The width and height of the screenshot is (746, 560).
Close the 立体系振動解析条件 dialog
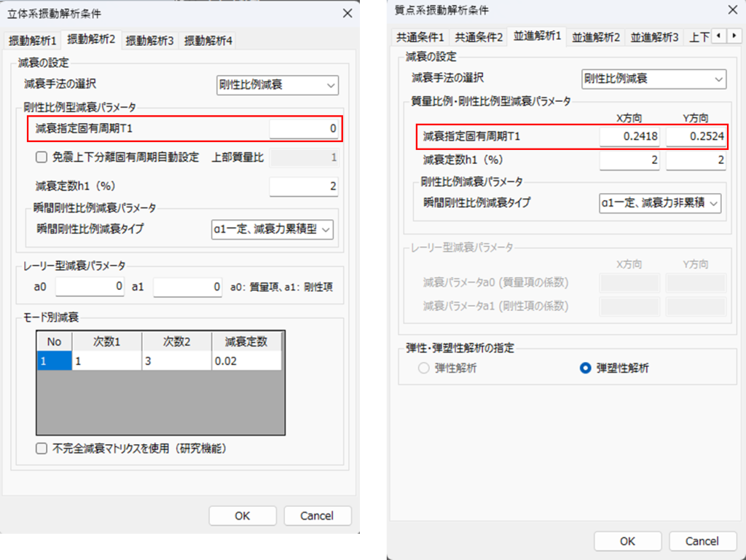347,13
